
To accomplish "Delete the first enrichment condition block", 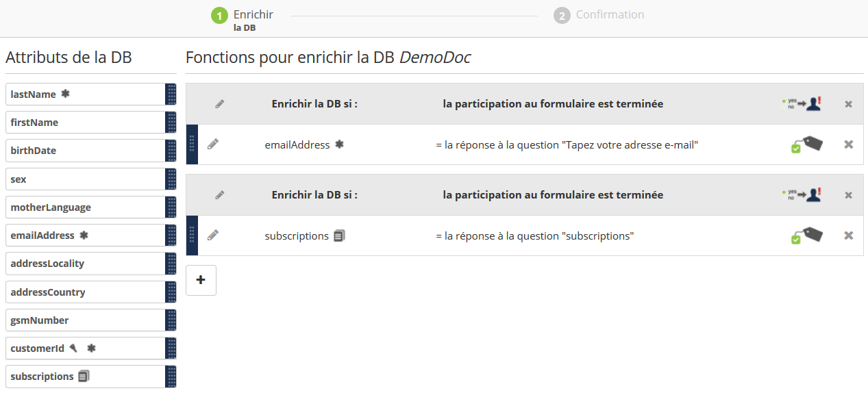I will pos(848,104).
